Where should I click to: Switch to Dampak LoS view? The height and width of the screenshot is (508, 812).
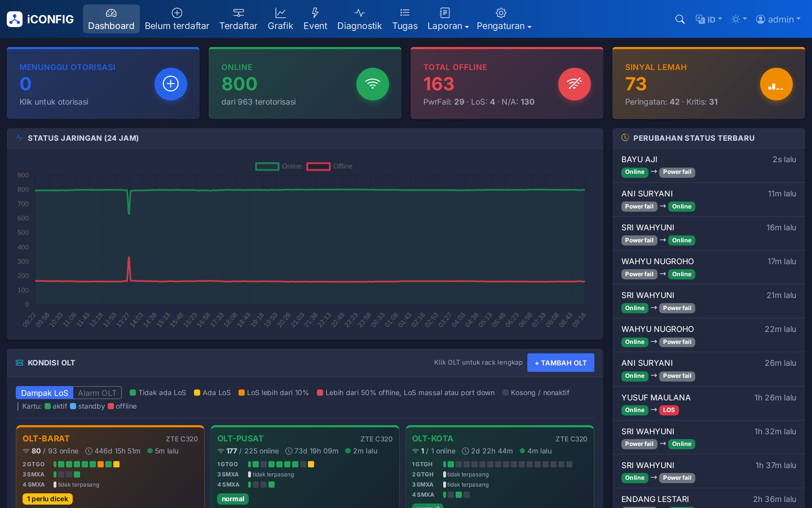coord(44,393)
